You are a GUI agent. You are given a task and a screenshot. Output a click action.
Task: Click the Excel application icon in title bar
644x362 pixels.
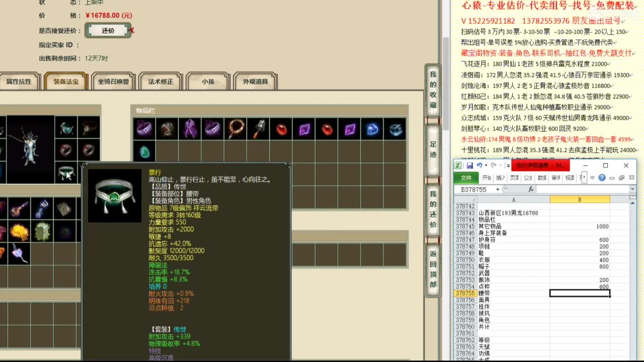point(457,165)
